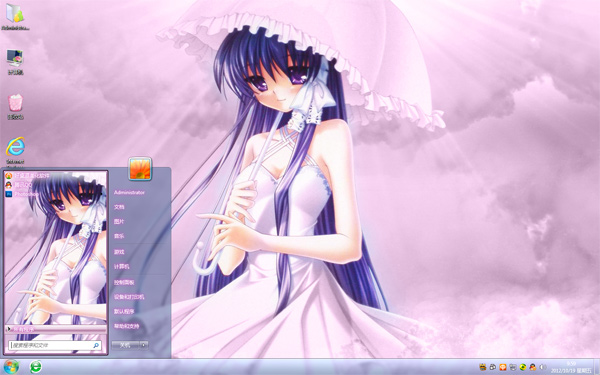Click the orange tray icon
The height and width of the screenshot is (375, 600).
pos(502,367)
